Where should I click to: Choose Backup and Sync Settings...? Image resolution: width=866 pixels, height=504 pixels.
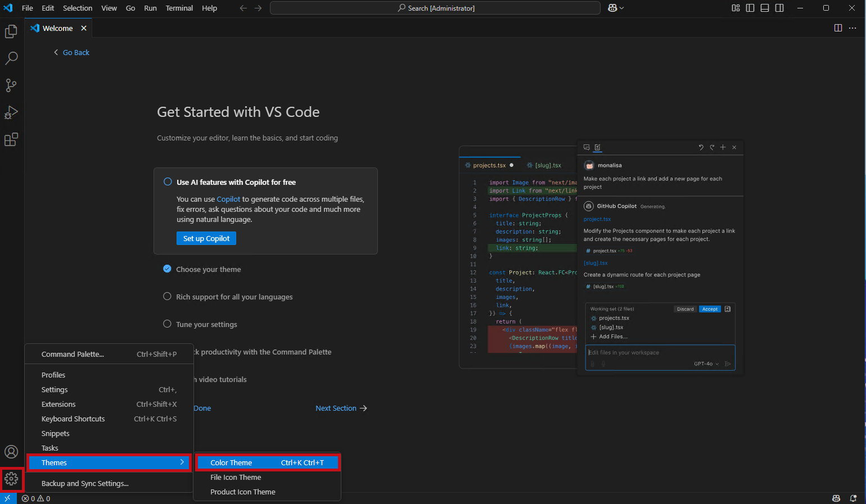109,483
